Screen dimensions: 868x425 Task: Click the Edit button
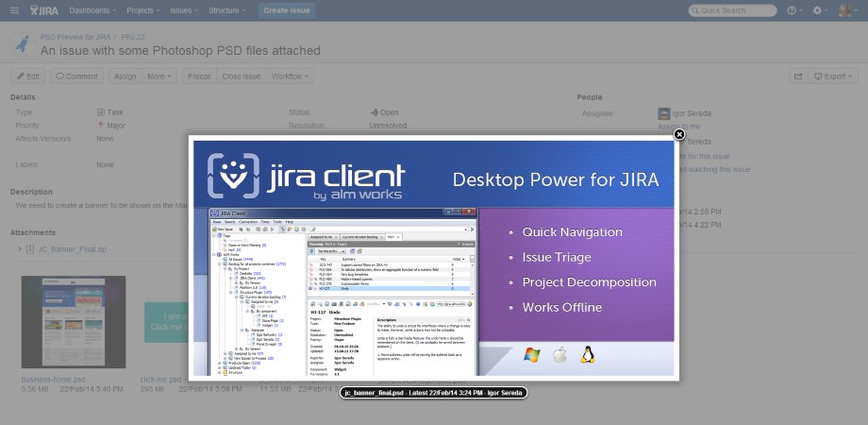pos(27,76)
